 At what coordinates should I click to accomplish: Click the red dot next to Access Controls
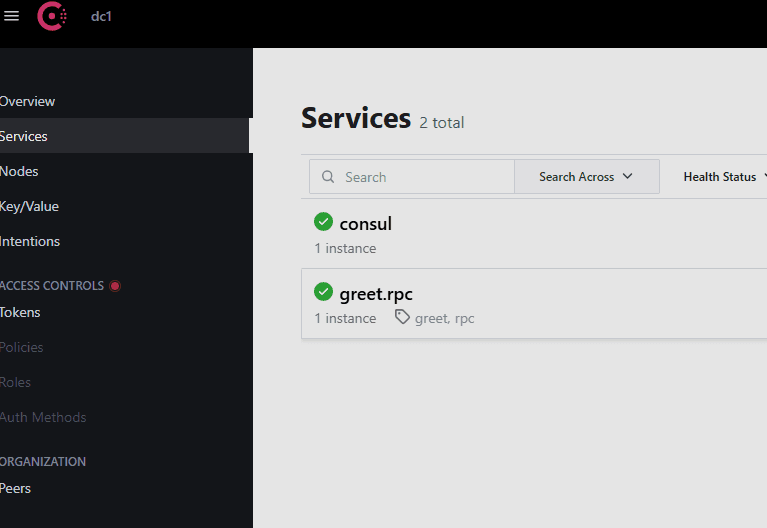click(x=115, y=286)
